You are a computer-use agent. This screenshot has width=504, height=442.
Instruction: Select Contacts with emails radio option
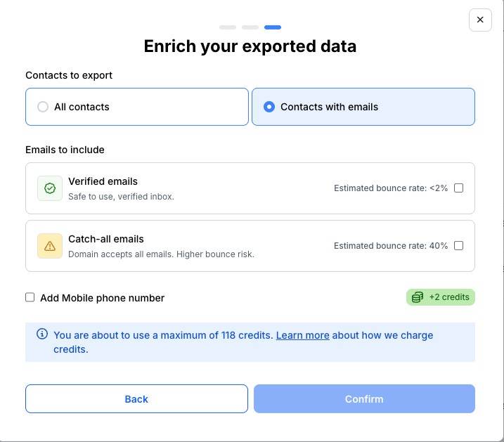(269, 107)
